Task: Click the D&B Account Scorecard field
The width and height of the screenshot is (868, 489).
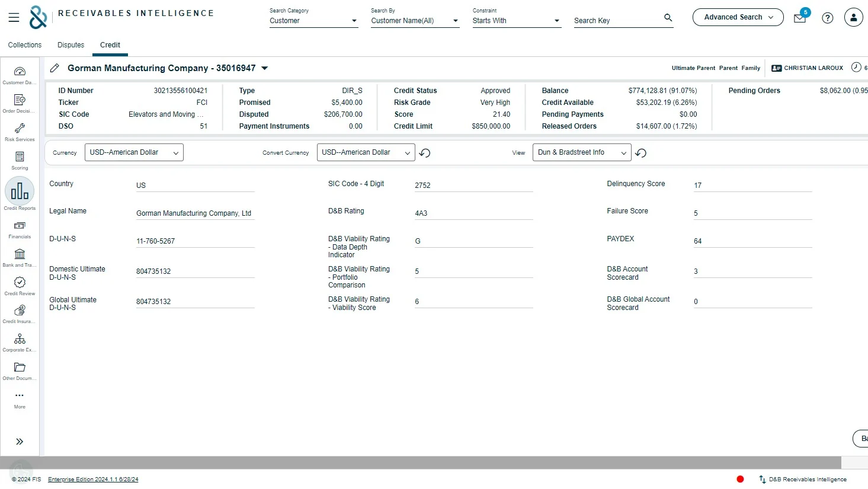Action: 752,271
